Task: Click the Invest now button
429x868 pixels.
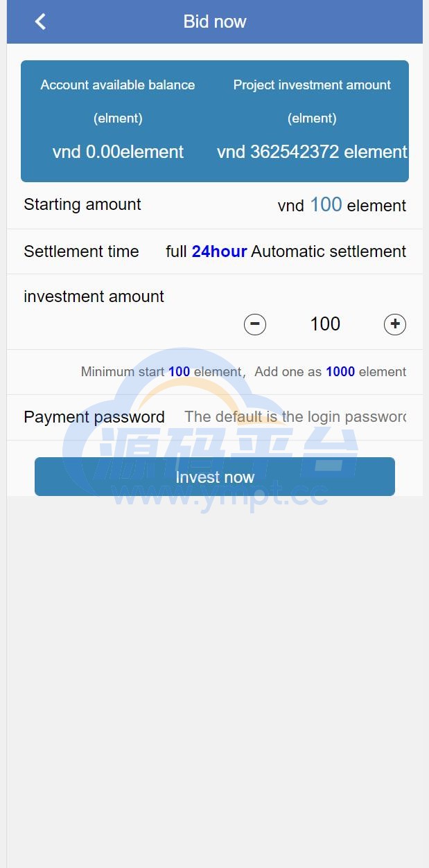Action: coord(215,477)
